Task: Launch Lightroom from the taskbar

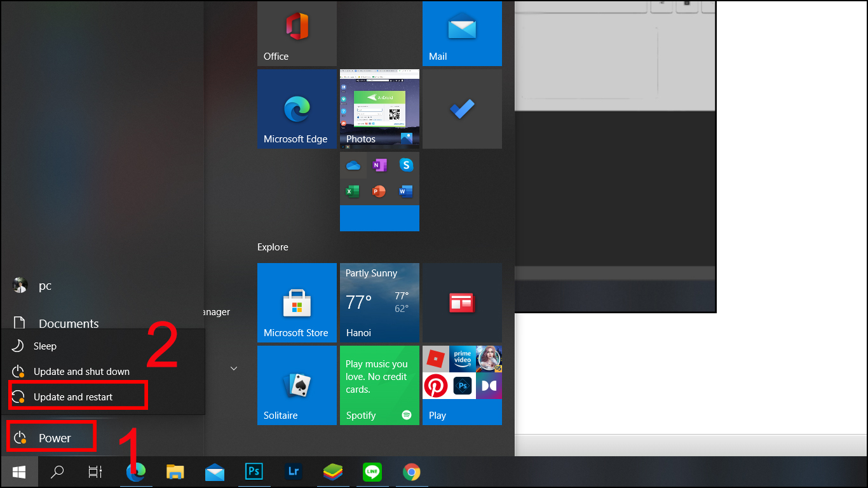Action: pos(293,472)
